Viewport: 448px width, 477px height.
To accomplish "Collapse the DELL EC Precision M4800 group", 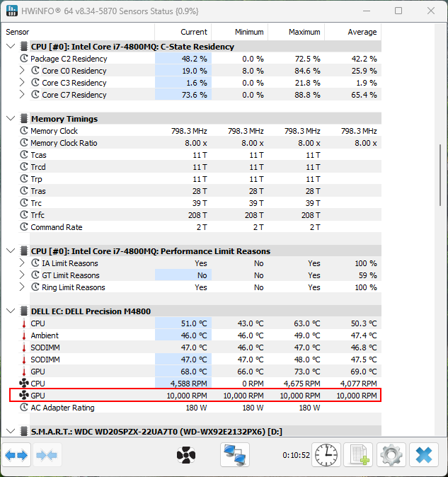I will tap(10, 311).
